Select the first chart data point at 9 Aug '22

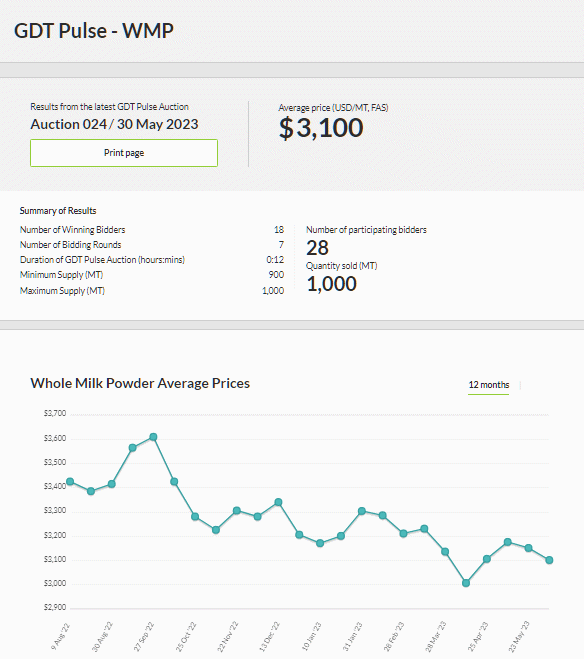click(70, 482)
